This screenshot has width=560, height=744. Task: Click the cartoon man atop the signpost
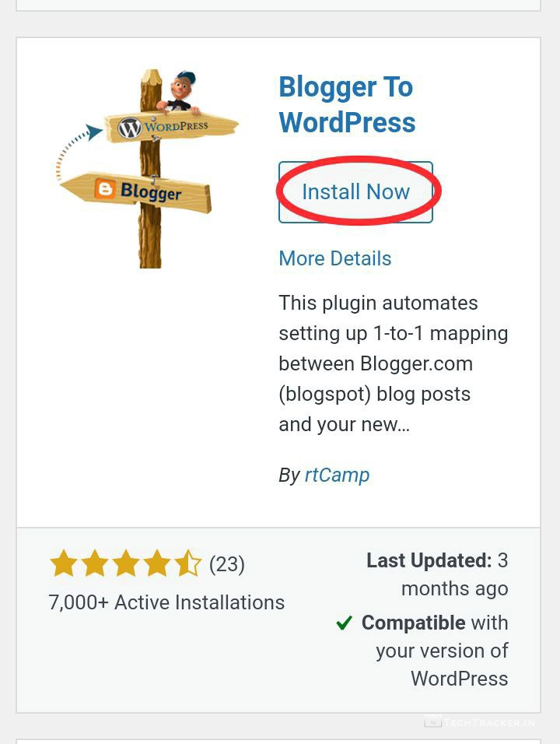(180, 93)
